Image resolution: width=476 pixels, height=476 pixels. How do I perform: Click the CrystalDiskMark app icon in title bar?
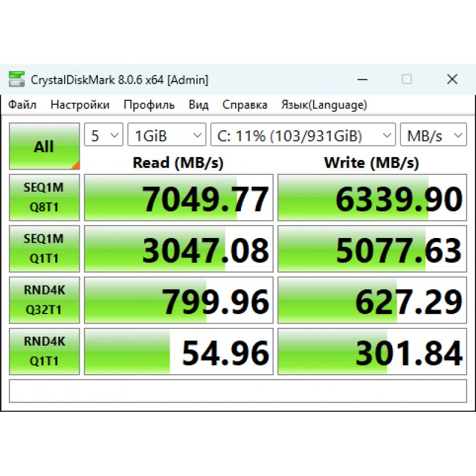pos(17,79)
